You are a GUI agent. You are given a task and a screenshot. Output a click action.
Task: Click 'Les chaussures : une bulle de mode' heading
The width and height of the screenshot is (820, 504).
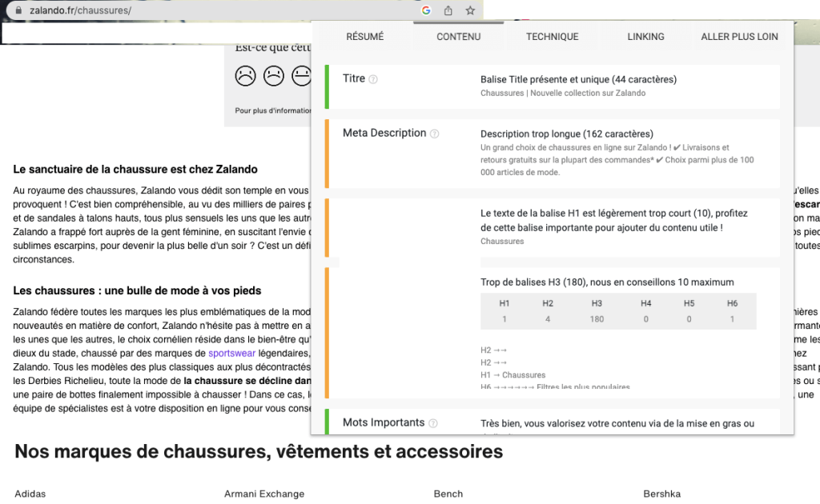[x=137, y=290]
